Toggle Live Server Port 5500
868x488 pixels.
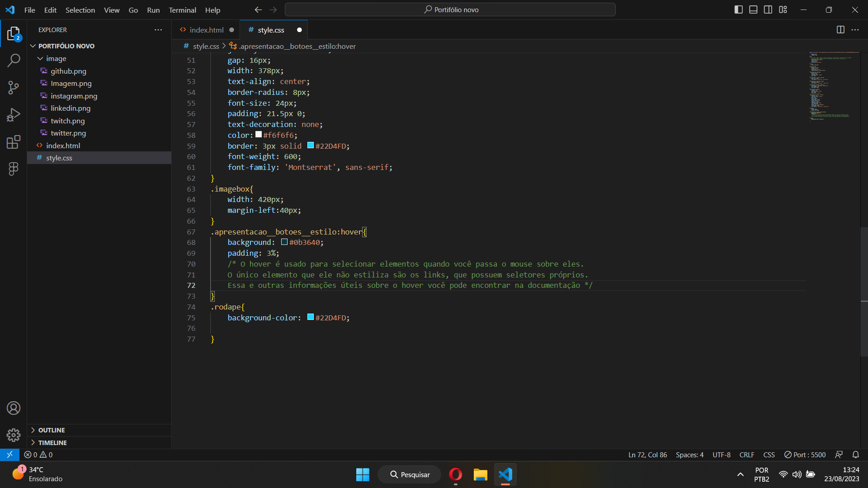tap(805, 455)
